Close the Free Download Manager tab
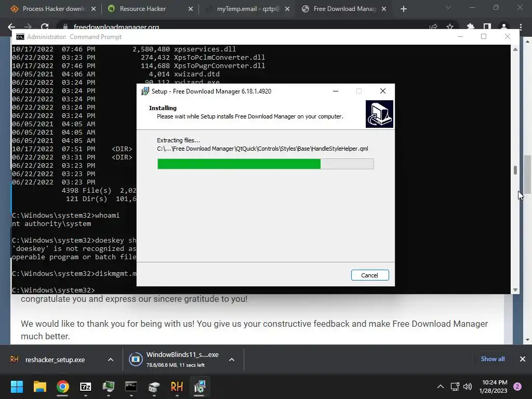 click(x=384, y=9)
